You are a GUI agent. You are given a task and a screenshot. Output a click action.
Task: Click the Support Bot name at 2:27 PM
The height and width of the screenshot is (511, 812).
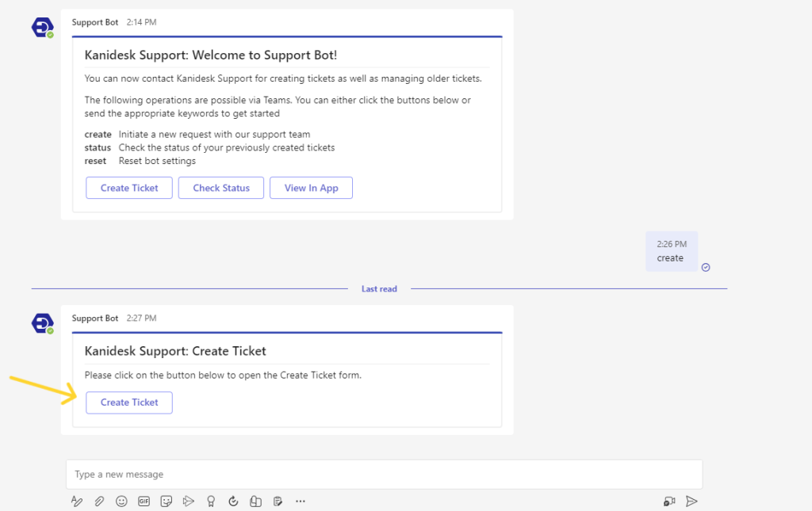(x=95, y=318)
